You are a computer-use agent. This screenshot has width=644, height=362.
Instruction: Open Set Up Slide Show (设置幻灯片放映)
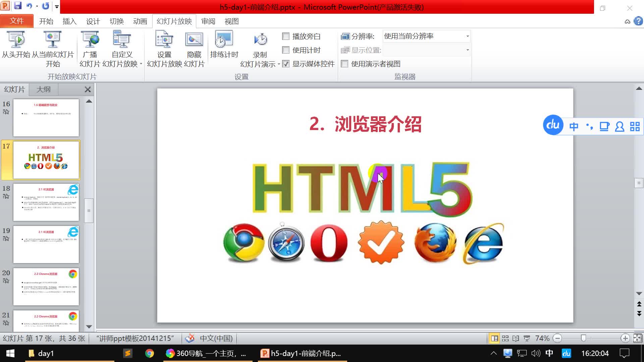[x=164, y=49]
